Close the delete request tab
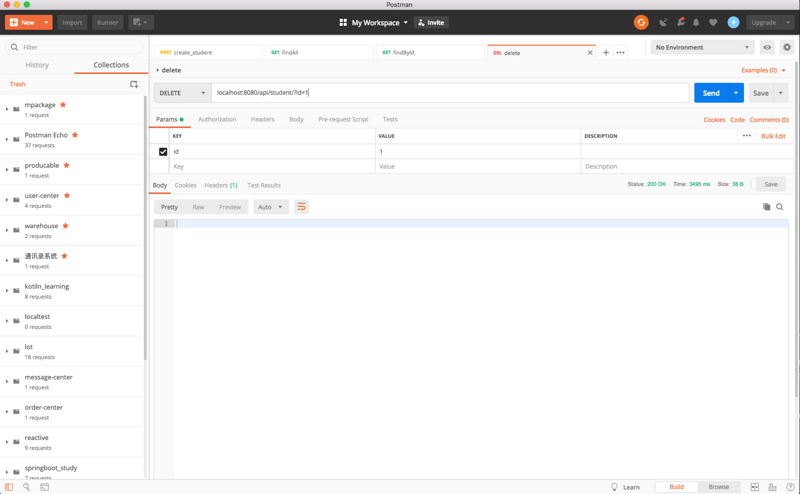This screenshot has height=494, width=800. point(590,53)
